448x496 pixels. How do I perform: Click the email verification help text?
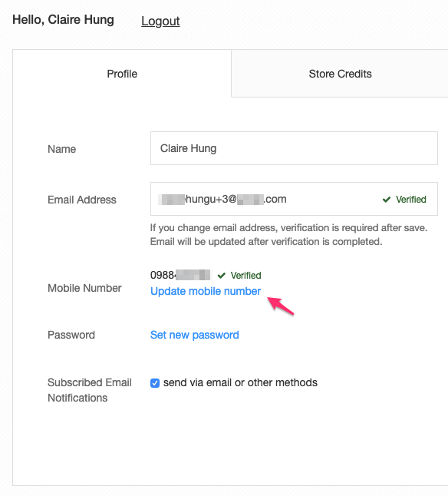click(288, 235)
